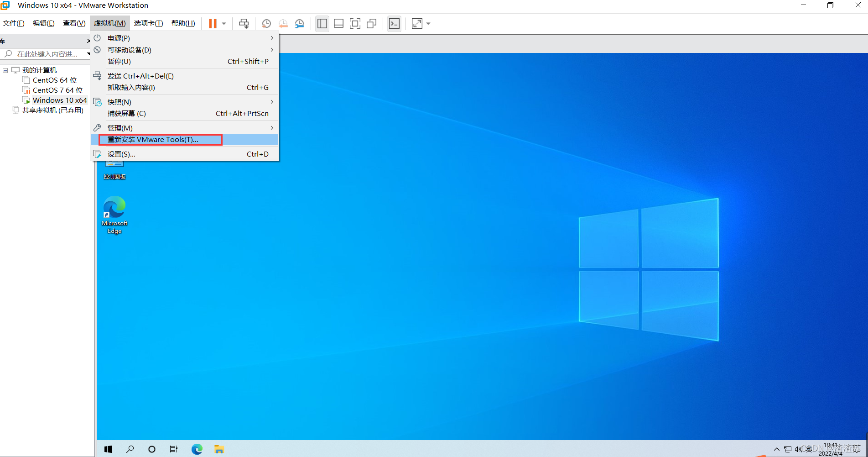
Task: Expand the 电源(P) submenu
Action: click(x=185, y=38)
